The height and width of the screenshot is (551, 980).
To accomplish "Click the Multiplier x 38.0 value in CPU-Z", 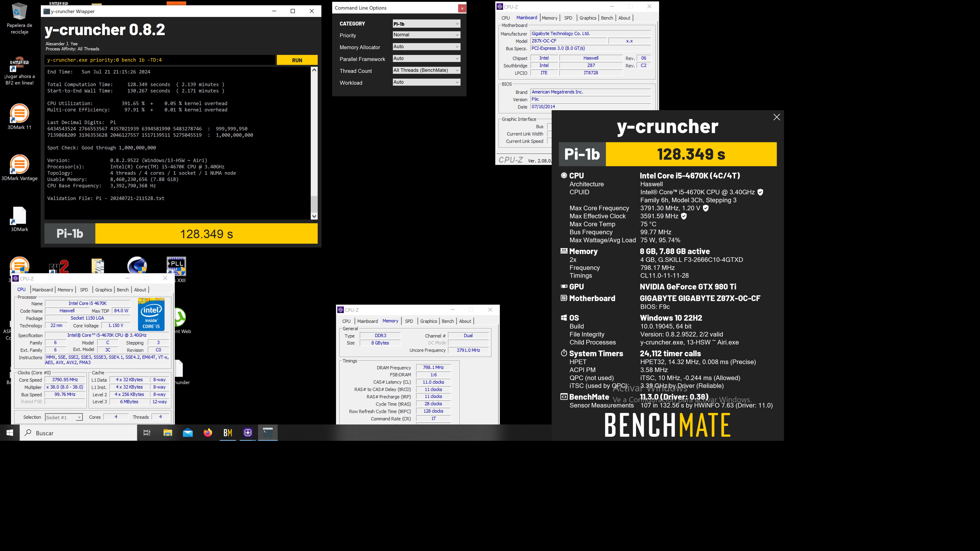I will pos(65,387).
